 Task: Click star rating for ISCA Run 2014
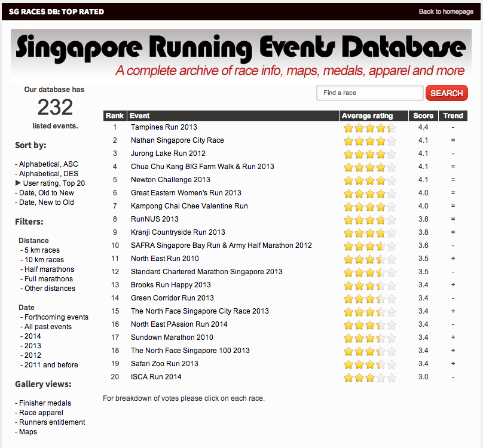coord(369,378)
